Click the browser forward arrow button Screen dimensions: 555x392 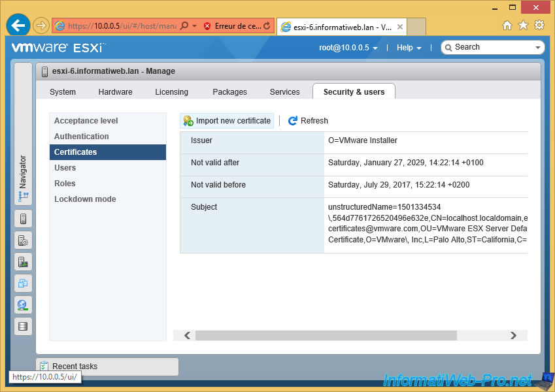tap(41, 26)
